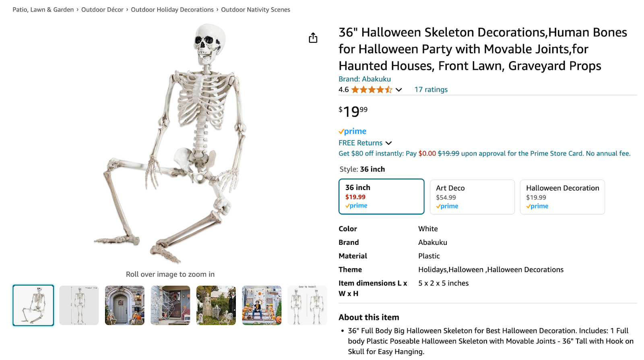644x360 pixels.
Task: Click the star rating stars
Action: click(x=371, y=89)
